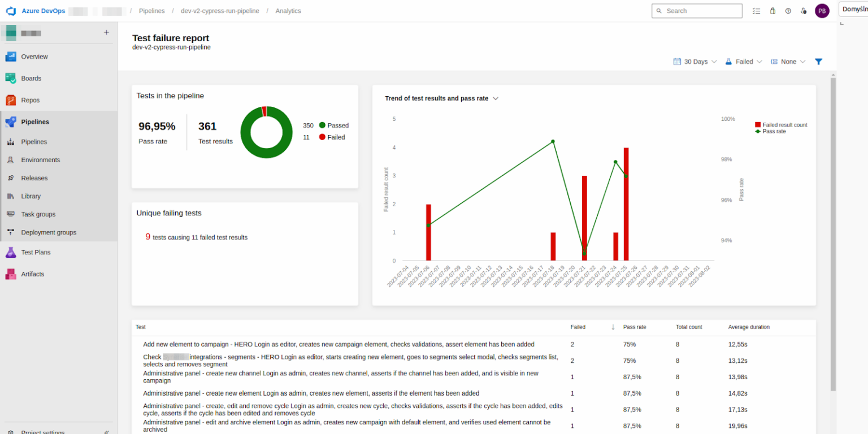Screen dimensions: 868x434
Task: Open the Repos sidebar icon
Action: click(11, 100)
